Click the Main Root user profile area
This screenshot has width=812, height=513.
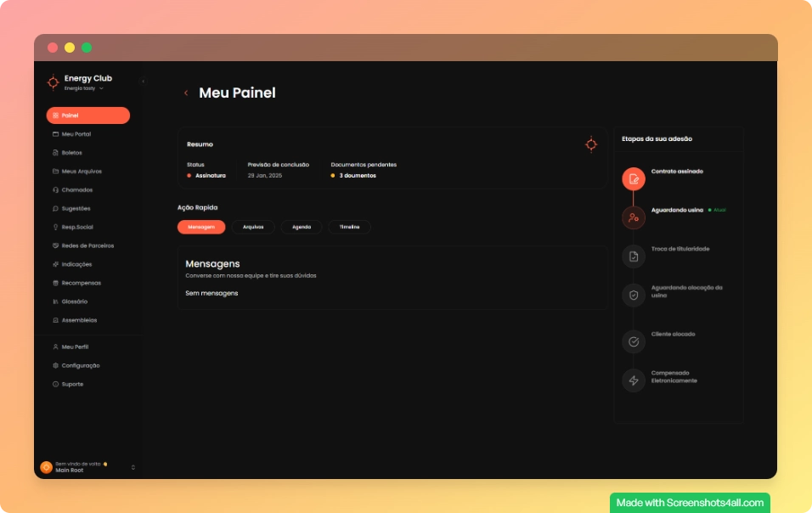tap(68, 466)
